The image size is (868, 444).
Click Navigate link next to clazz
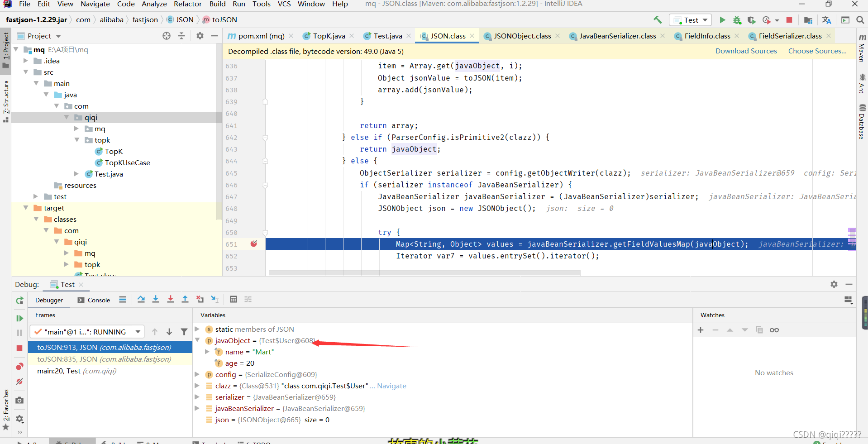pyautogui.click(x=391, y=386)
